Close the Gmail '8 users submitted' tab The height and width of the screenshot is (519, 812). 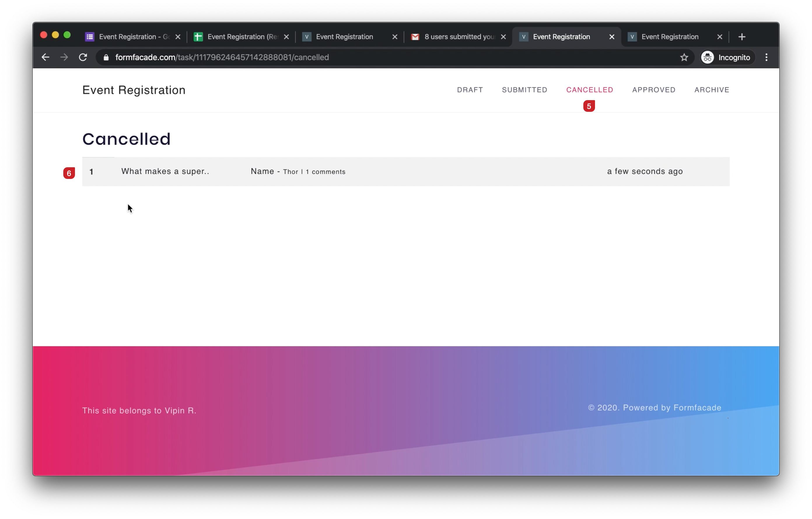point(503,36)
